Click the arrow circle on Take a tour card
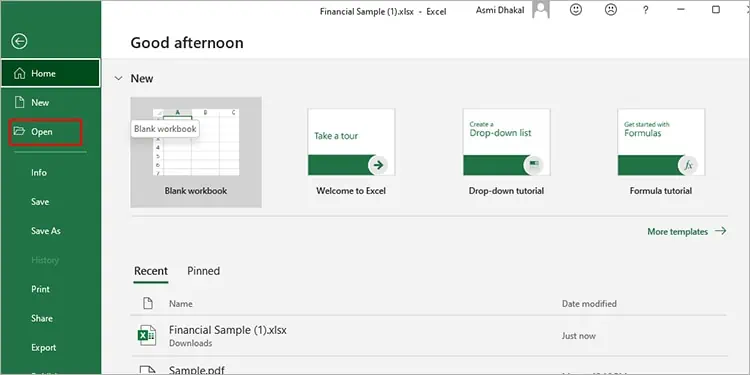 click(x=378, y=165)
